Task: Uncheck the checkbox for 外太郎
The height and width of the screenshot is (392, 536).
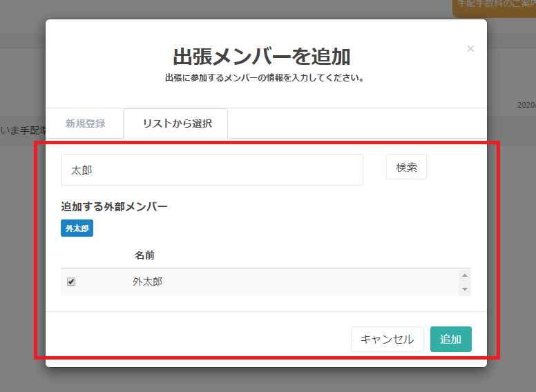Action: [x=71, y=282]
